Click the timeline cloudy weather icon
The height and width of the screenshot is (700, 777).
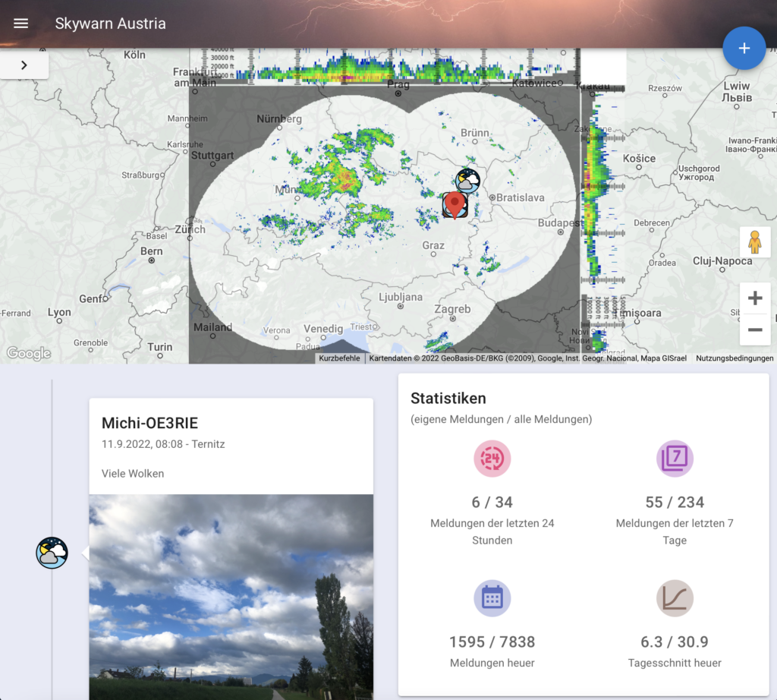[52, 553]
